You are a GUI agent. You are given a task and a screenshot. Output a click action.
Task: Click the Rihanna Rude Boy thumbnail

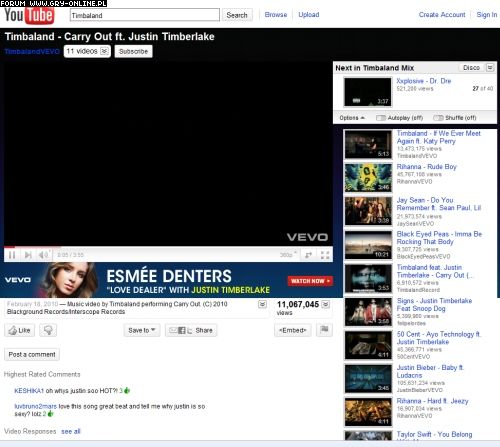point(368,178)
